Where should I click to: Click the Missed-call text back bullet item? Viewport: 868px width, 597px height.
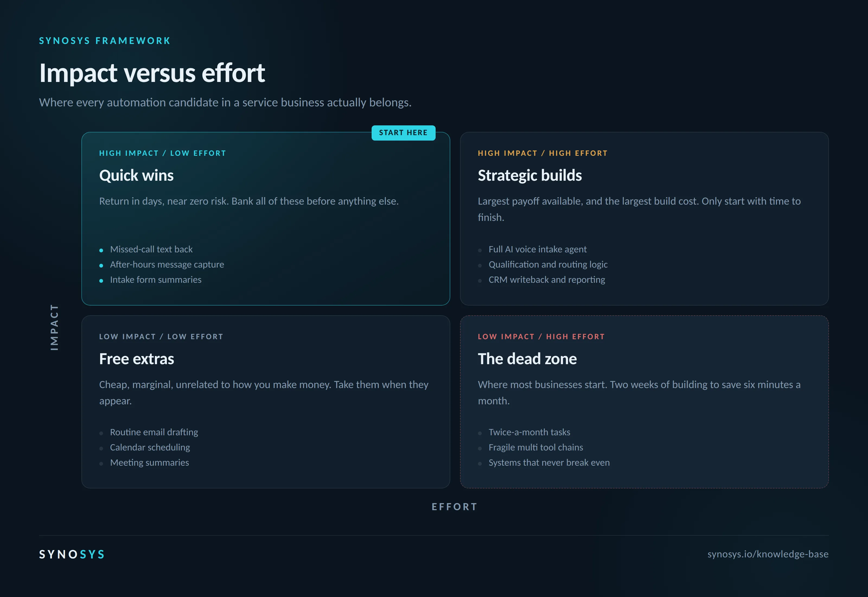click(x=151, y=249)
